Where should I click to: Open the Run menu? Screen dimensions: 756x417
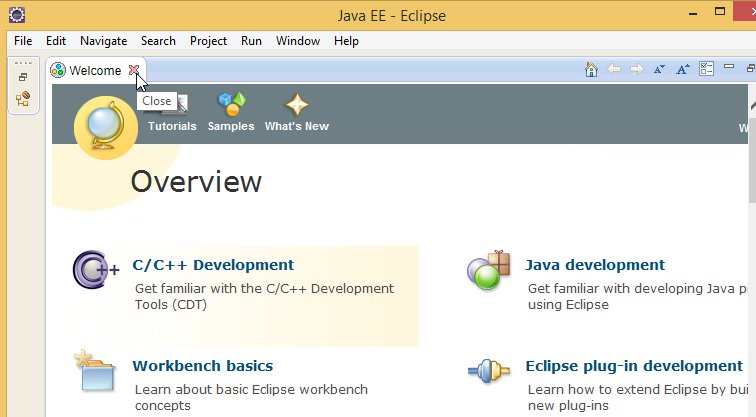pos(251,41)
